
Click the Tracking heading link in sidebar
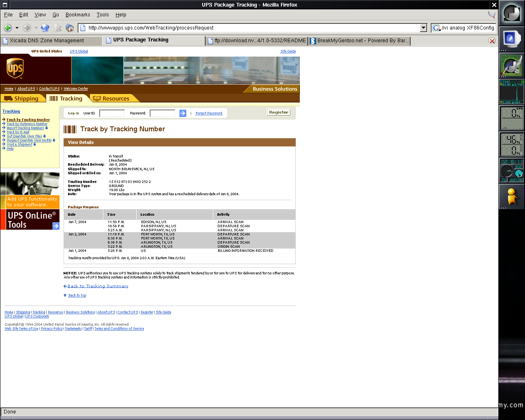(11, 111)
